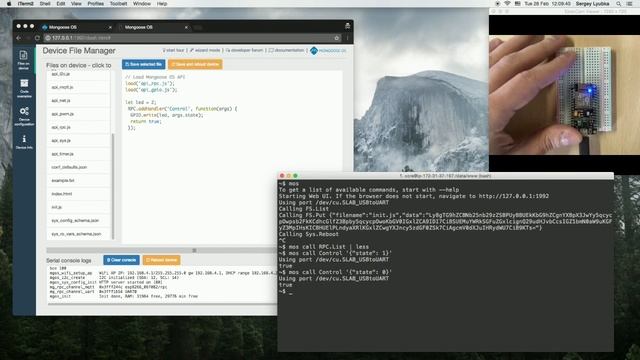
Task: Open the Shell menu
Action: click(x=45, y=4)
